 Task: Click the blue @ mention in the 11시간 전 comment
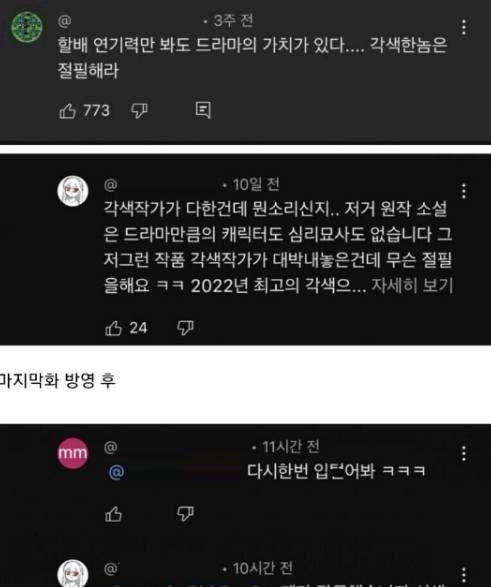point(116,472)
